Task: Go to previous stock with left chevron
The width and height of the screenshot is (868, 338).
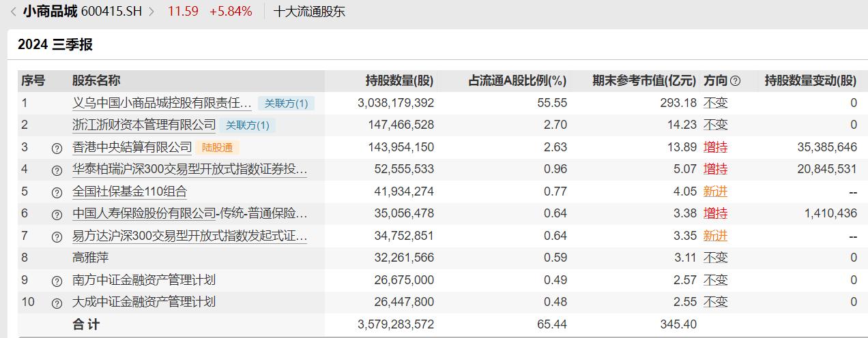Action: (13, 12)
